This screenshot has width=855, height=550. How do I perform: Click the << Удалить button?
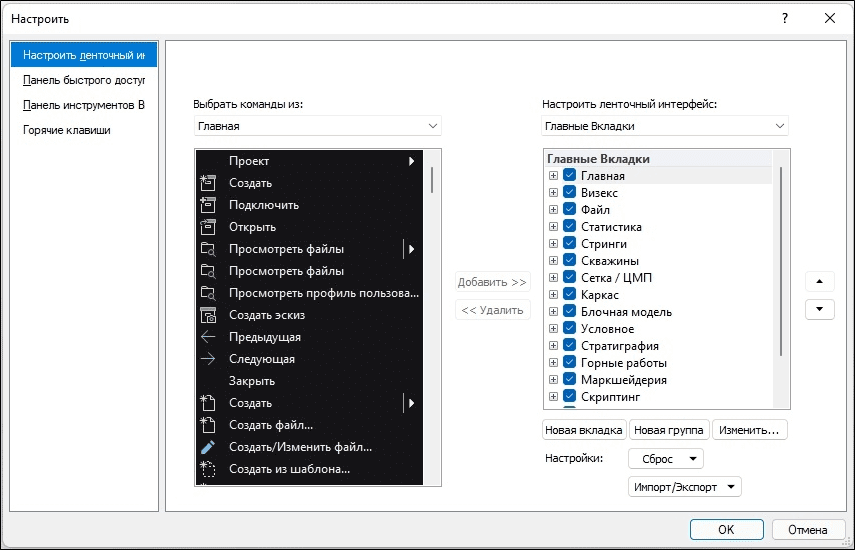(x=492, y=310)
